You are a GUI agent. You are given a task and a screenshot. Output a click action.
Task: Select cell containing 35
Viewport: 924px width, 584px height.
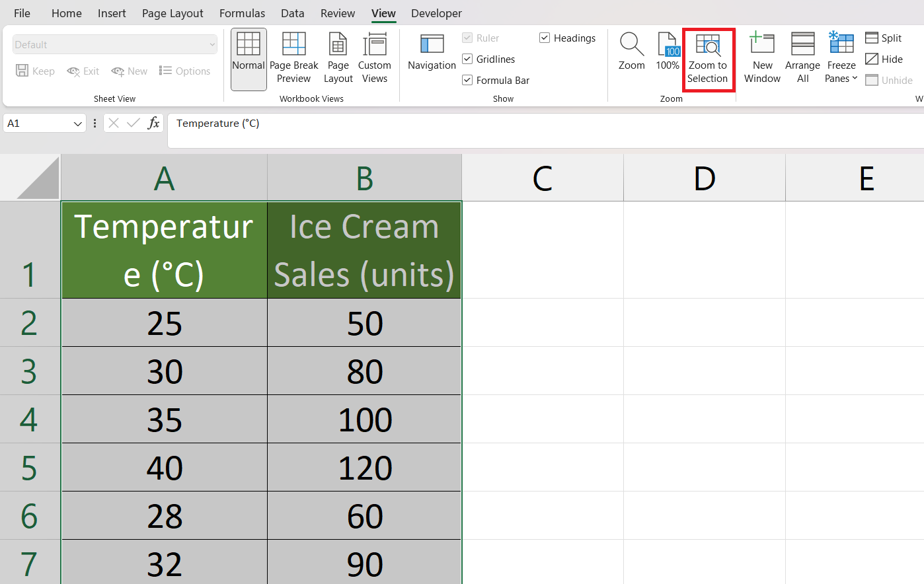pos(165,419)
